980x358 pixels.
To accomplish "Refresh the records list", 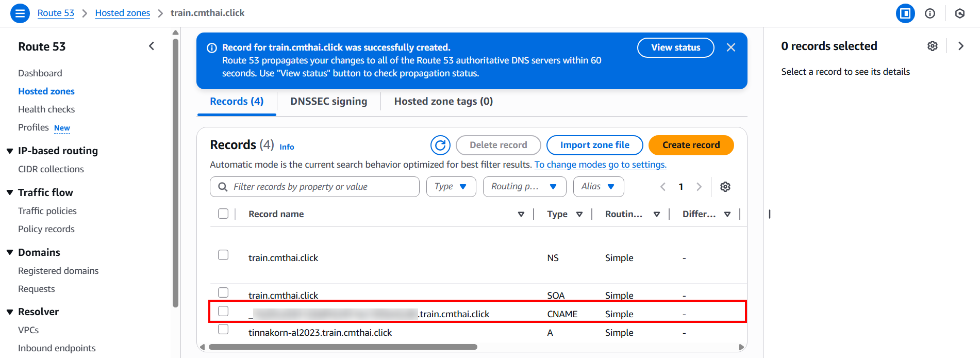I will tap(440, 145).
